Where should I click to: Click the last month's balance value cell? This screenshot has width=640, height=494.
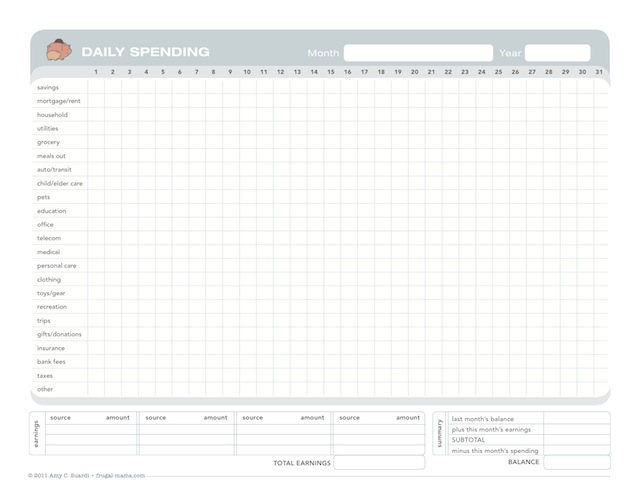click(x=577, y=418)
